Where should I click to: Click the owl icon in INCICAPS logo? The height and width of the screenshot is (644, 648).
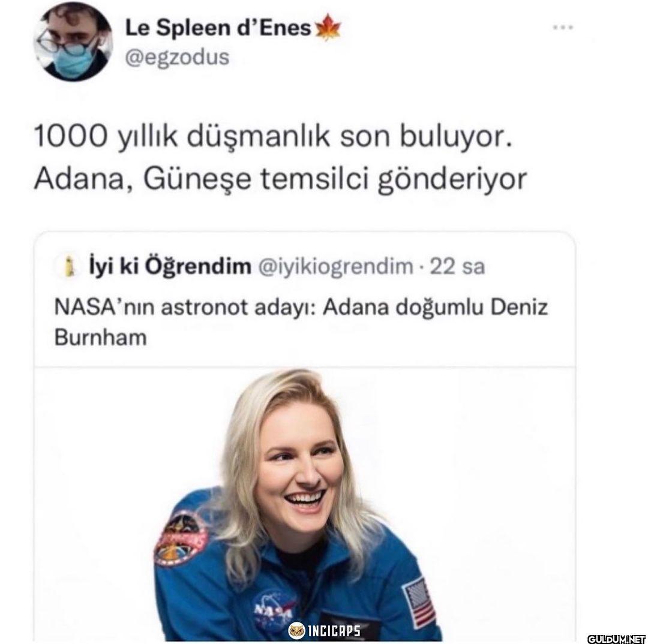(296, 631)
